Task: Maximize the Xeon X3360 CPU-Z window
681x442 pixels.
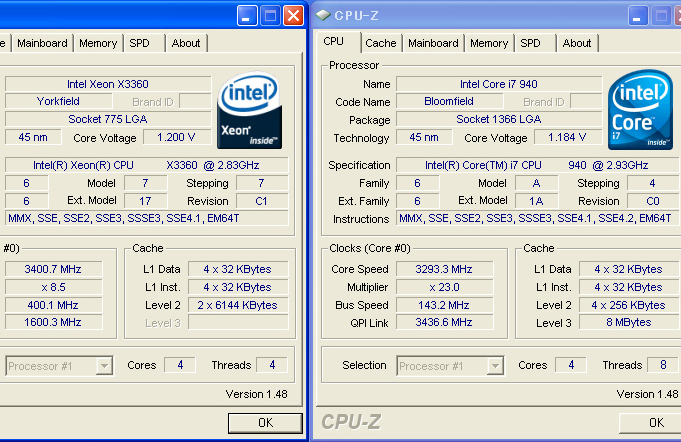Action: (x=270, y=16)
